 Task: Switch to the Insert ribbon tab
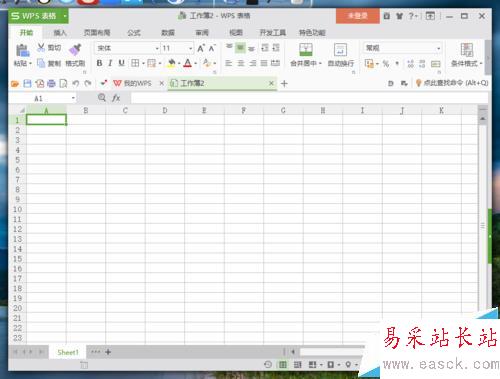coord(60,33)
